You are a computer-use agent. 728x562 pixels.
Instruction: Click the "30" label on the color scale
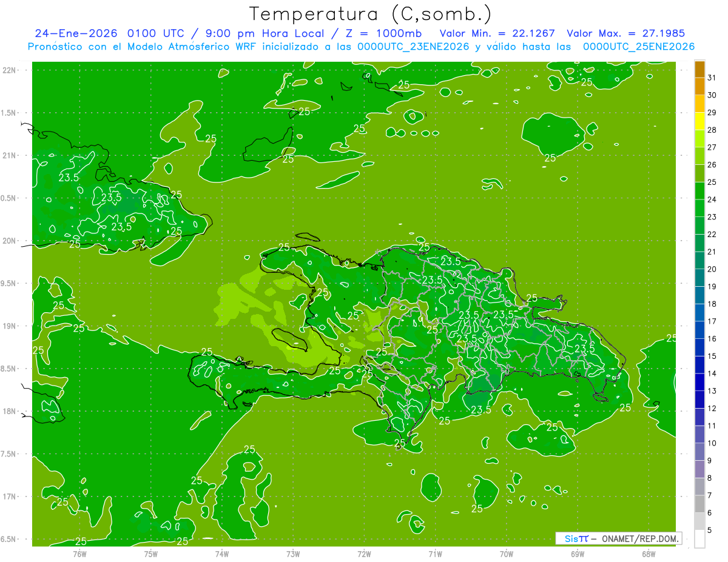(712, 95)
